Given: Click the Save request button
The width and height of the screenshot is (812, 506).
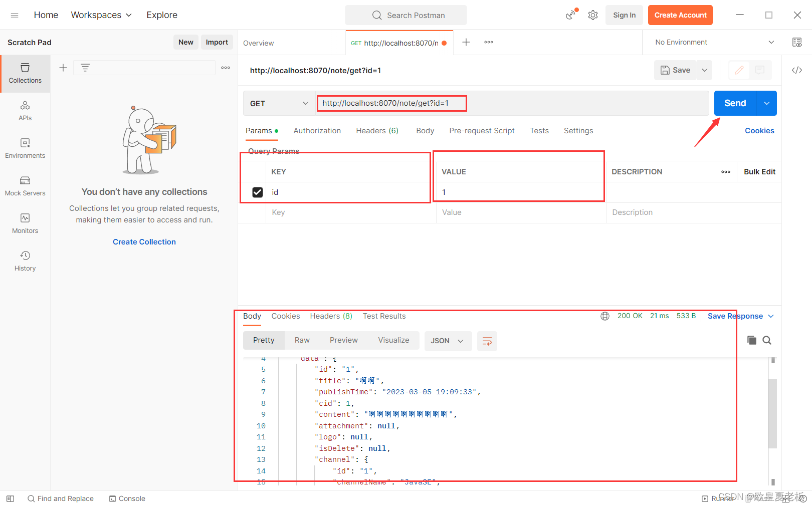Looking at the screenshot, I should coord(676,70).
